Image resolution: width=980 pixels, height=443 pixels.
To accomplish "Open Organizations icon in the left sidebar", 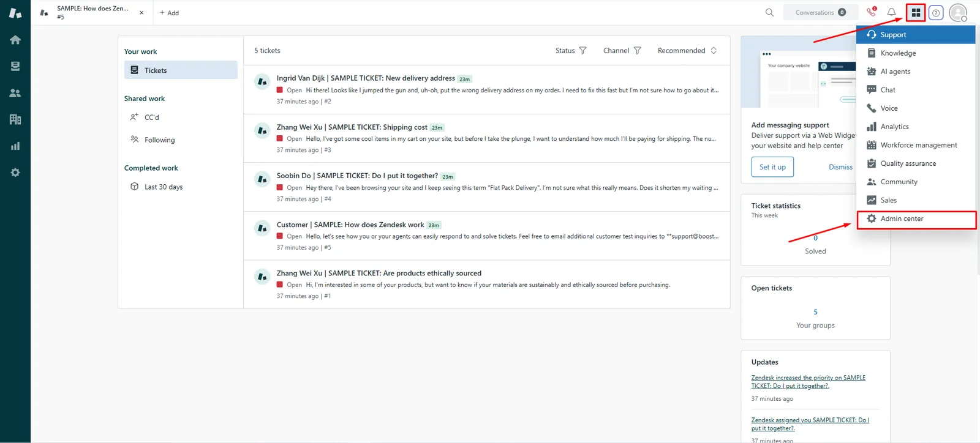I will (15, 119).
